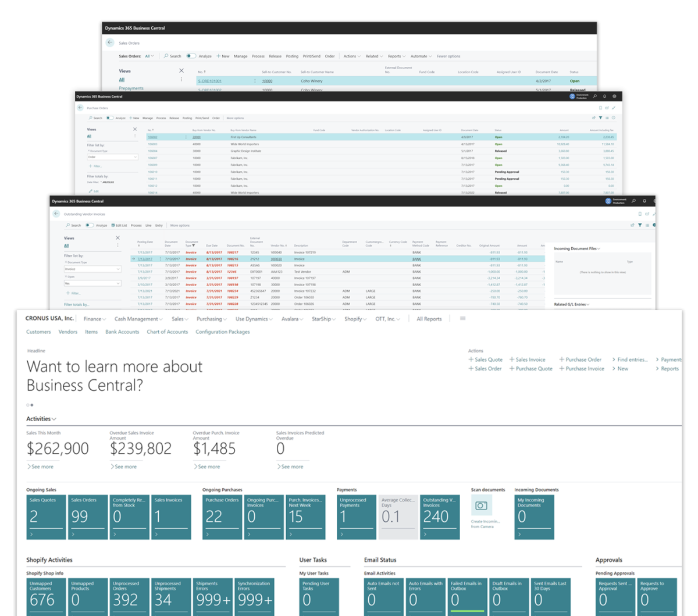Open the My Incoming Documents tile
Screen dimensions: 698x616
[x=534, y=517]
